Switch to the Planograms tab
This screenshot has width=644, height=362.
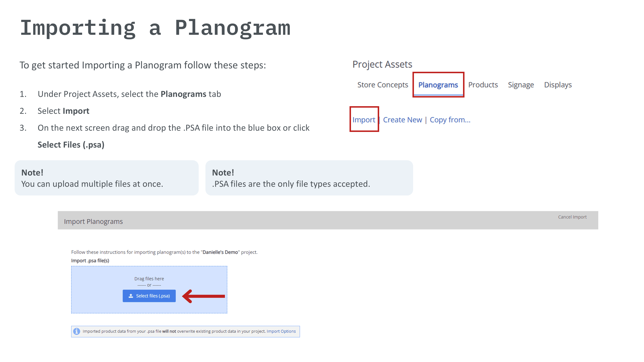438,85
